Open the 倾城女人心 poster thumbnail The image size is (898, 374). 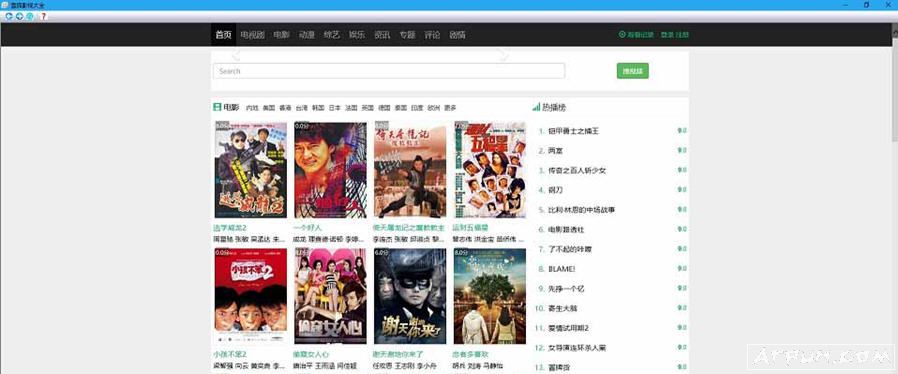(330, 296)
